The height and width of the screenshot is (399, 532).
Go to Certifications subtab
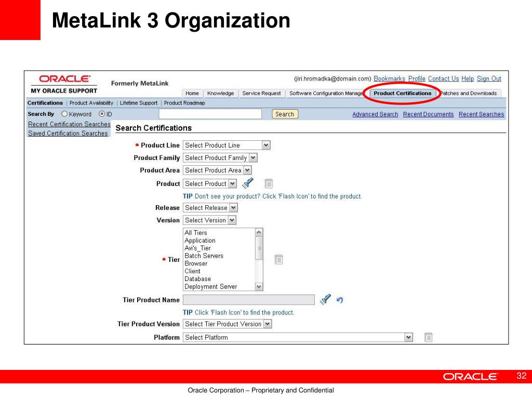45,103
